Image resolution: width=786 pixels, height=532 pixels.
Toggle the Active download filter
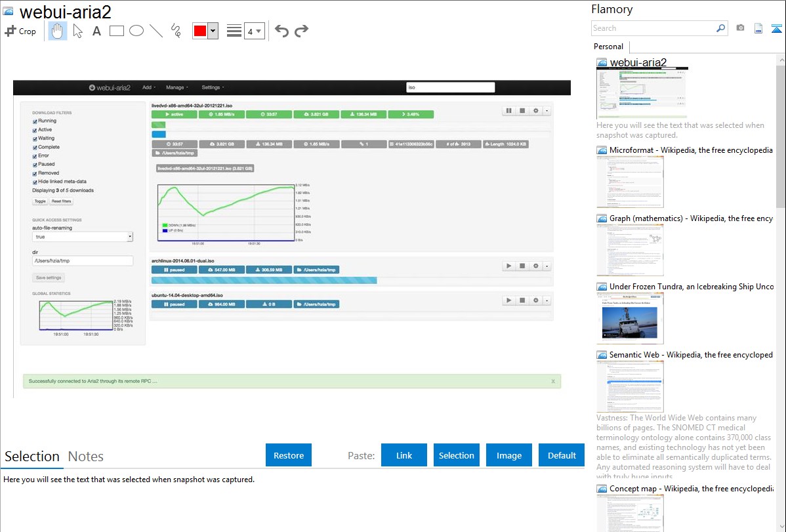35,130
